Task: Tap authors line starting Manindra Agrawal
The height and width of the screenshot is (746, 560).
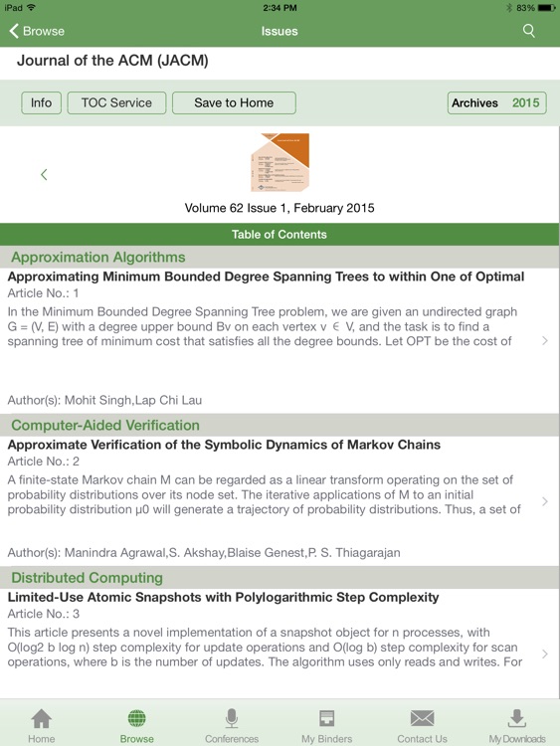Action: pyautogui.click(x=204, y=552)
